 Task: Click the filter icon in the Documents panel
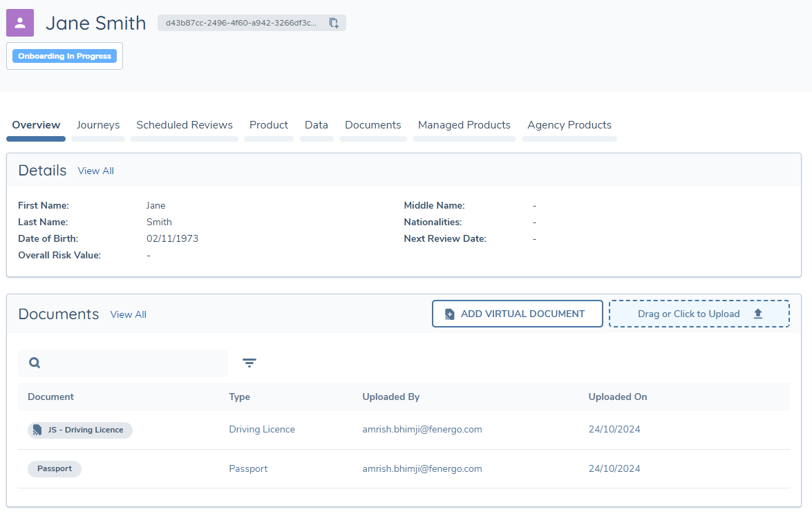coord(249,362)
